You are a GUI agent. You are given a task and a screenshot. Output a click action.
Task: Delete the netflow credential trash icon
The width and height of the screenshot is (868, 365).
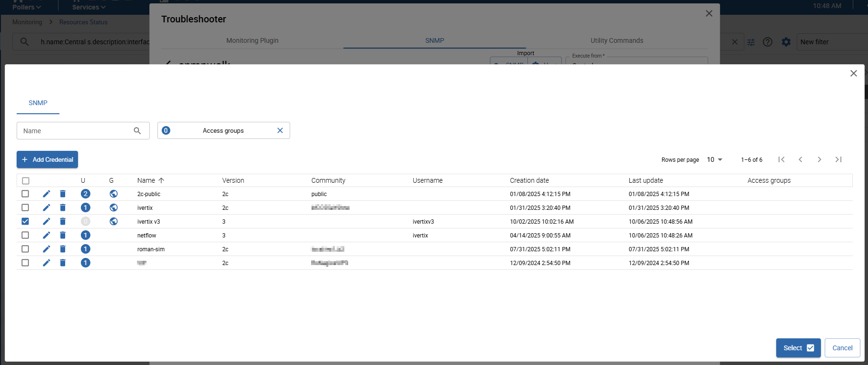[63, 235]
